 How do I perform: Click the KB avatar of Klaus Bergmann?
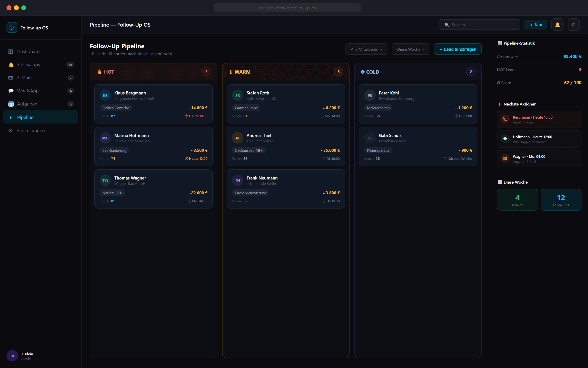click(x=105, y=95)
